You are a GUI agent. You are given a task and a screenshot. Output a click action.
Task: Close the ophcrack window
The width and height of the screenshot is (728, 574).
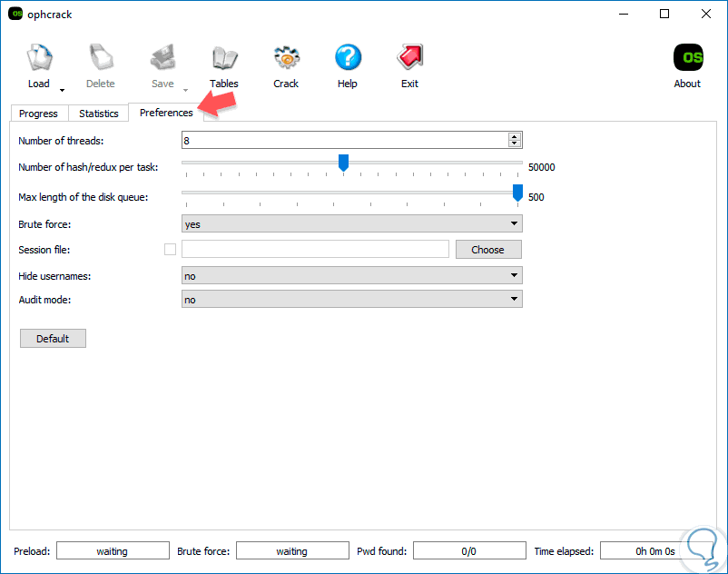(705, 14)
